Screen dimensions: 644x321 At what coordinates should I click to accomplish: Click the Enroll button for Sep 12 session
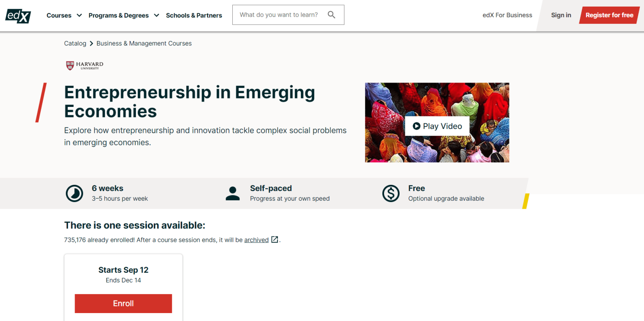[x=123, y=303]
